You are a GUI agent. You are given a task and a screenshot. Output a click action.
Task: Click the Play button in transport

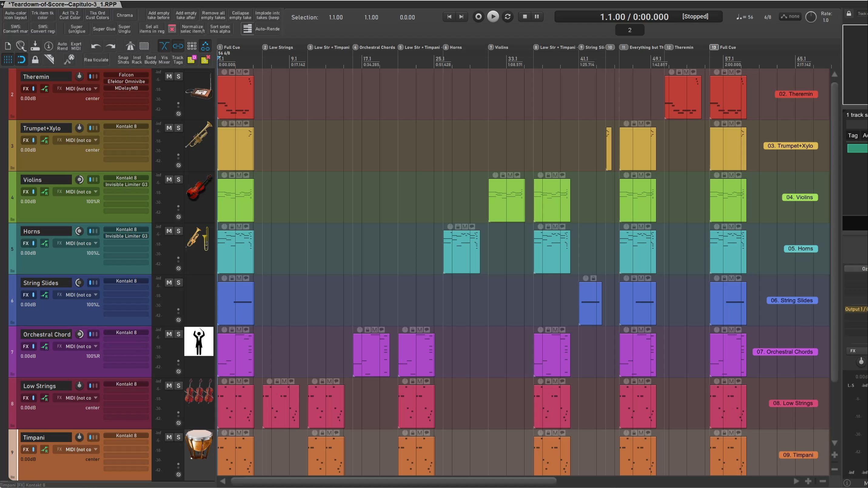point(493,16)
